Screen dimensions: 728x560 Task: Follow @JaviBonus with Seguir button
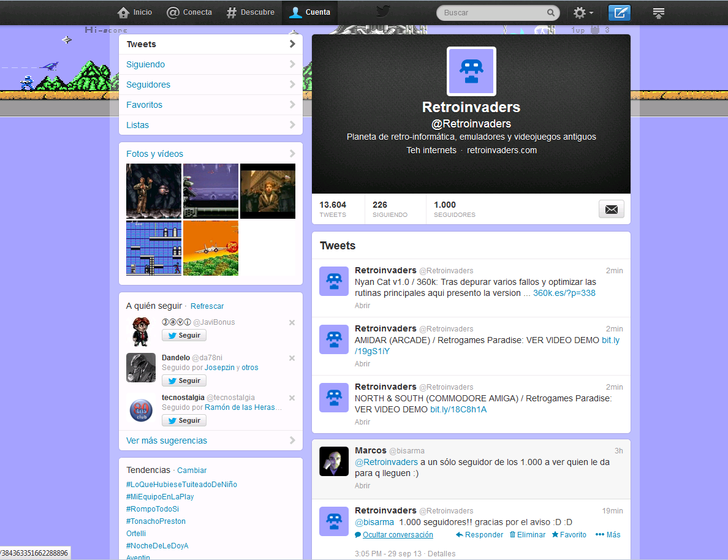point(184,335)
